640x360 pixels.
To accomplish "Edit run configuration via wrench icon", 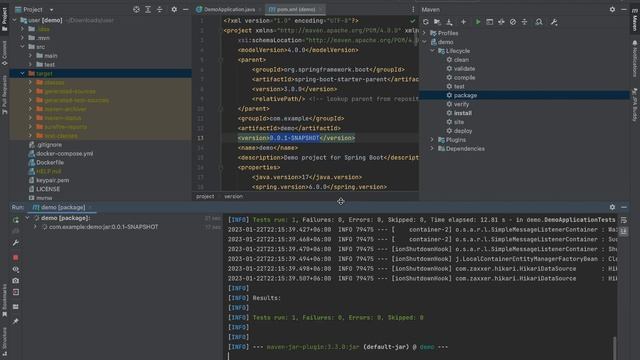I will pyautogui.click(x=16, y=243).
